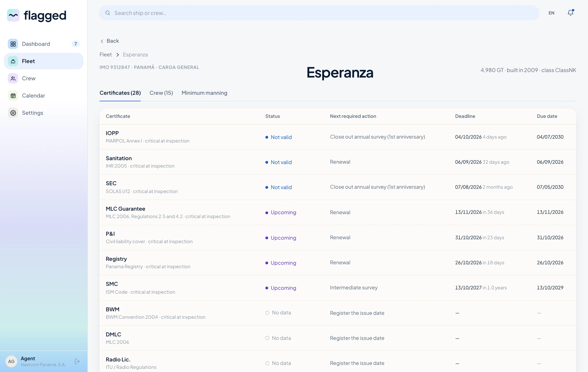
Task: Open notifications bell
Action: coord(570,13)
